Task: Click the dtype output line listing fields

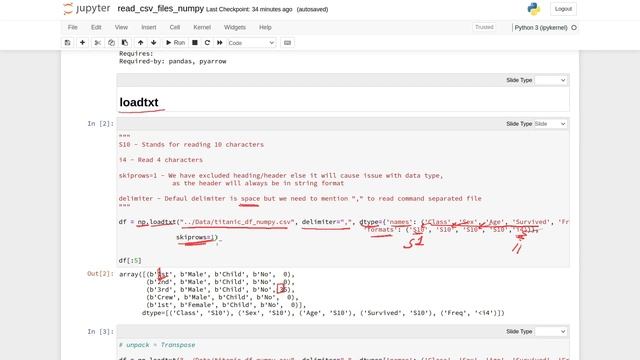Action: click(323, 313)
